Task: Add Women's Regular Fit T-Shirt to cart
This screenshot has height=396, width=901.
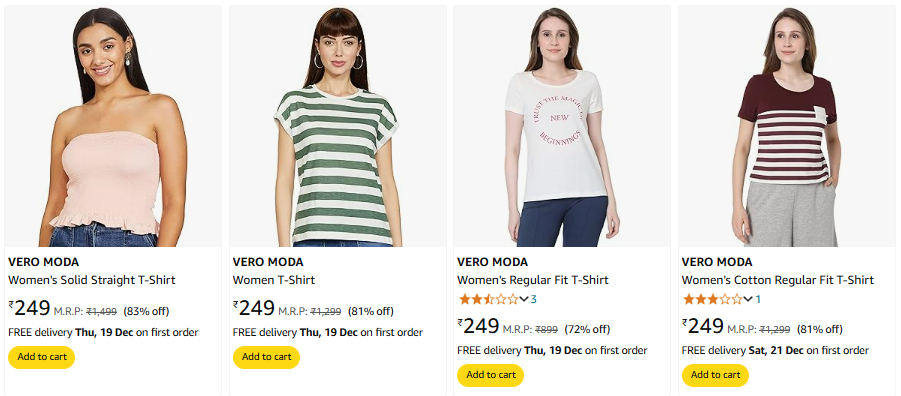Action: click(x=491, y=375)
